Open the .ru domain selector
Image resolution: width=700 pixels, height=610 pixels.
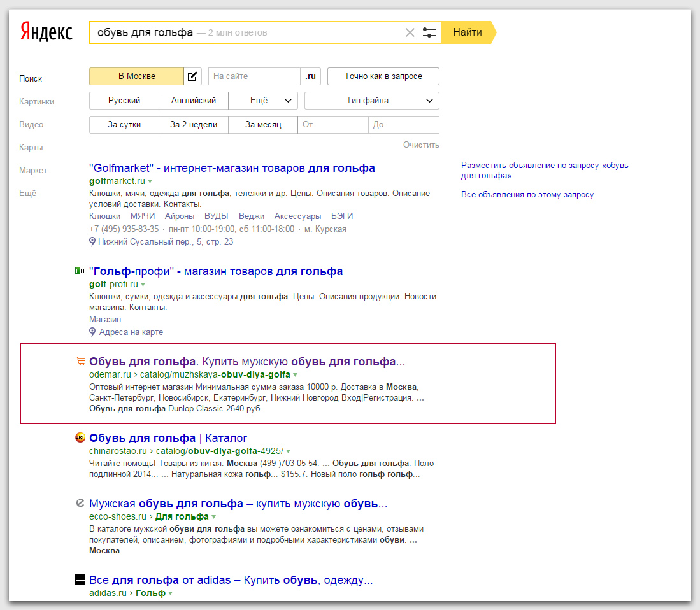click(x=311, y=76)
